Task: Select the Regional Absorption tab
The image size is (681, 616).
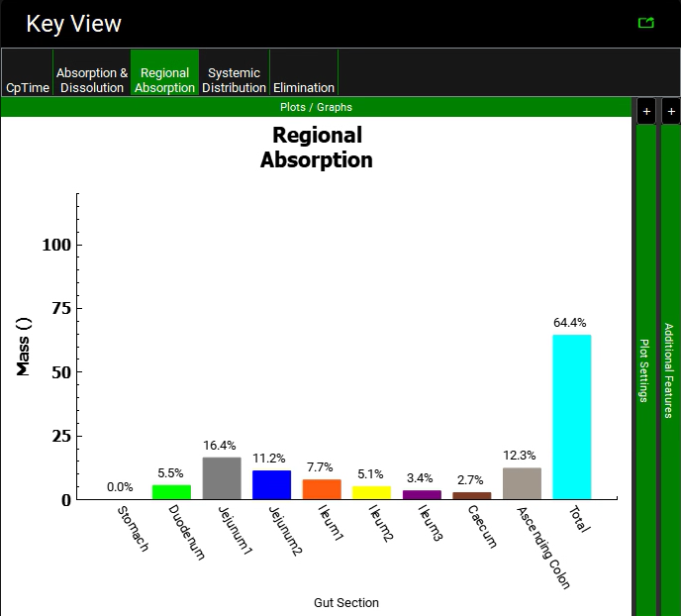Action: point(164,80)
